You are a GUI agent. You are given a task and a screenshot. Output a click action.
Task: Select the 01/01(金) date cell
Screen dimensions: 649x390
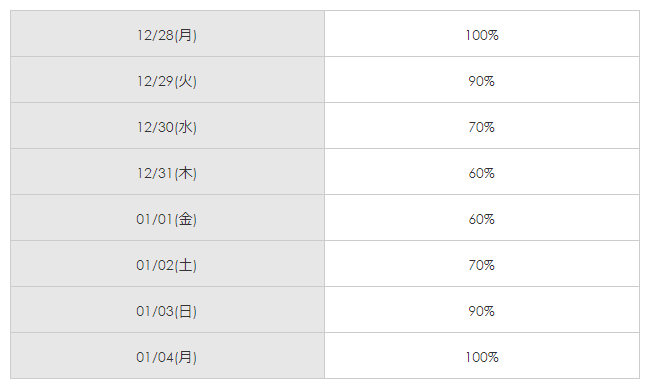coord(167,218)
